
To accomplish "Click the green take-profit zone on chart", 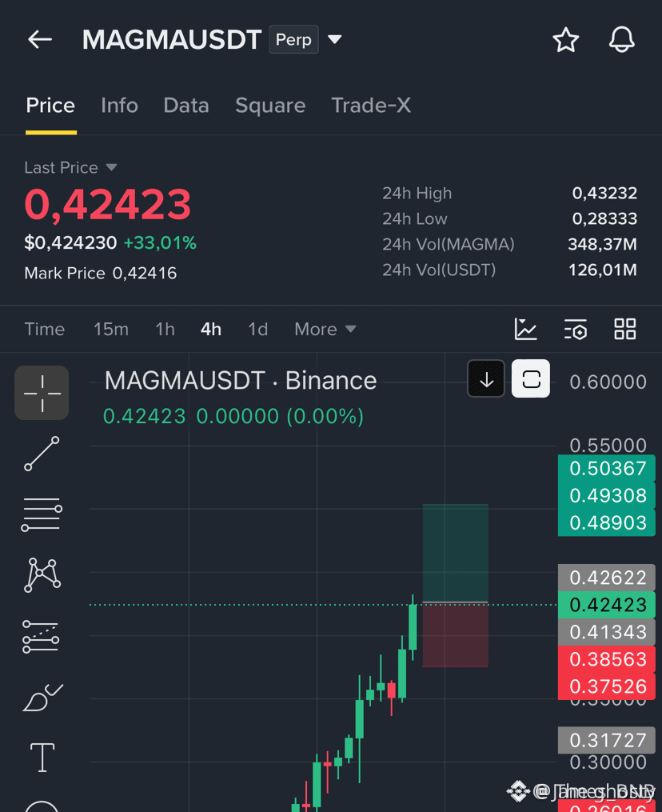I will [456, 553].
